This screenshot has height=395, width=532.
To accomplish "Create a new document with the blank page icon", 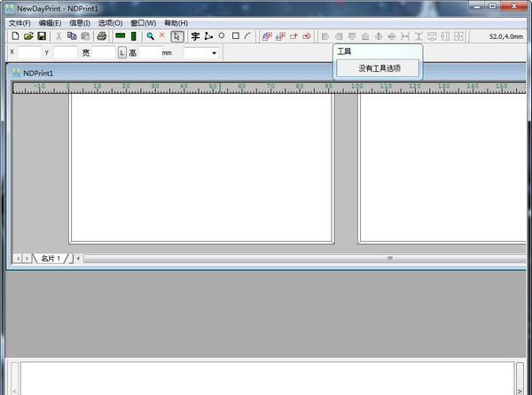I will (x=15, y=36).
